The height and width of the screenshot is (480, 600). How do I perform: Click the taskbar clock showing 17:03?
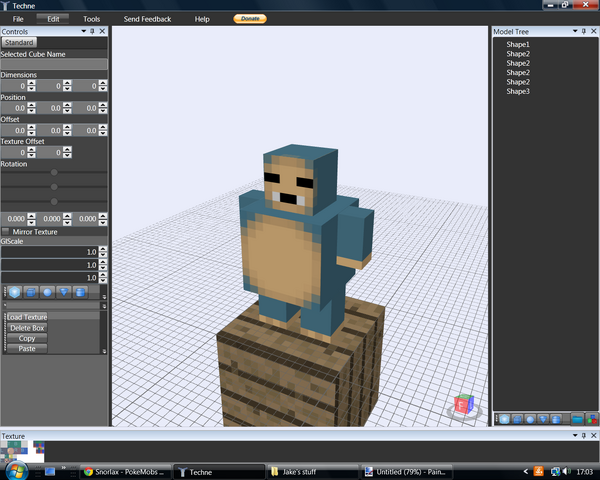(584, 472)
